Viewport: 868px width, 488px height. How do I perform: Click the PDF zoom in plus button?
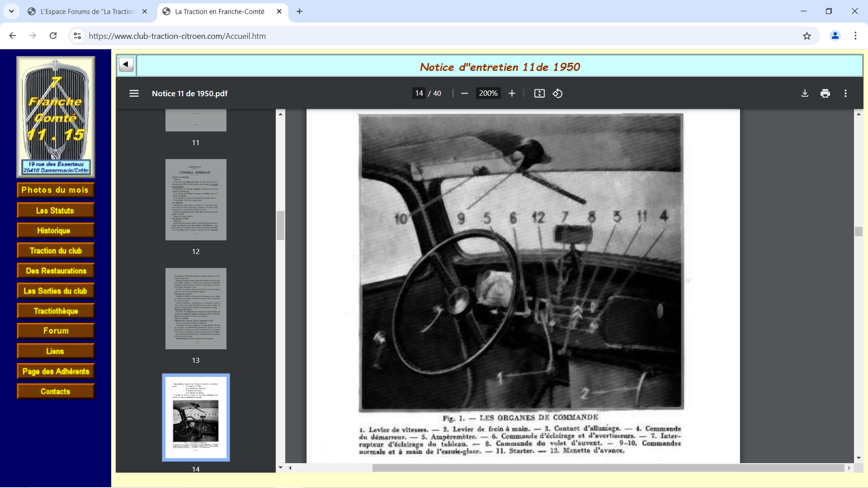(x=512, y=94)
